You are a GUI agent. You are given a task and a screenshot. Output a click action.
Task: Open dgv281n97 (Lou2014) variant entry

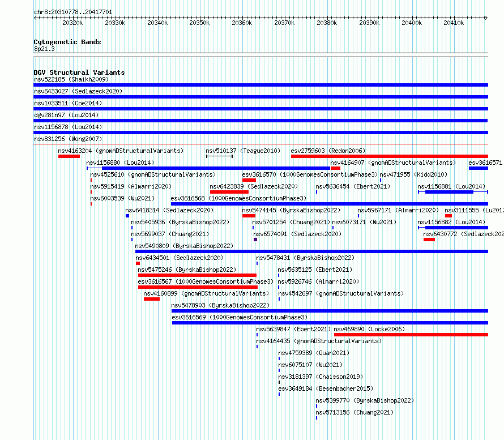pyautogui.click(x=66, y=115)
